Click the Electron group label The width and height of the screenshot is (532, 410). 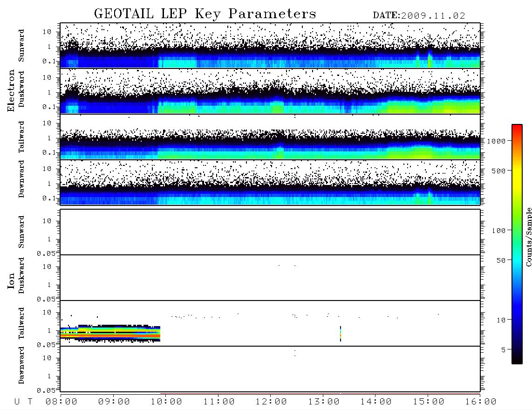point(11,91)
